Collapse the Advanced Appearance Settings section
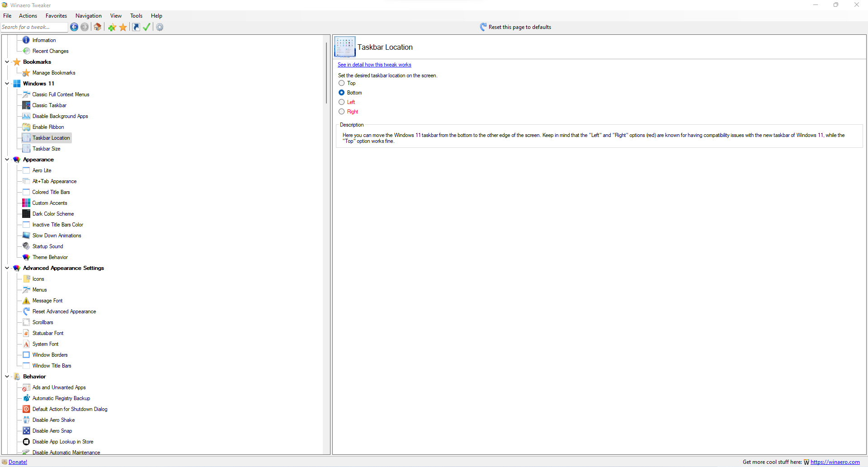The height and width of the screenshot is (467, 868). coord(7,268)
